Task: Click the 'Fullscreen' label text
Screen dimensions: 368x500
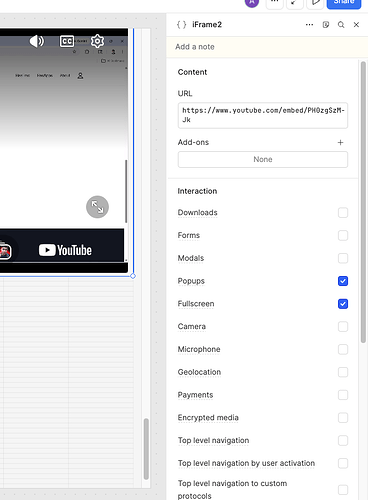Action: tap(196, 304)
